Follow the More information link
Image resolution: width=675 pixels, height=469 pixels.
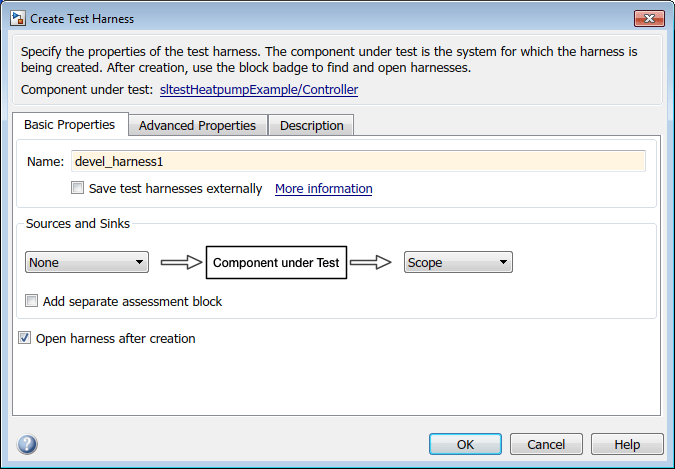tap(323, 188)
